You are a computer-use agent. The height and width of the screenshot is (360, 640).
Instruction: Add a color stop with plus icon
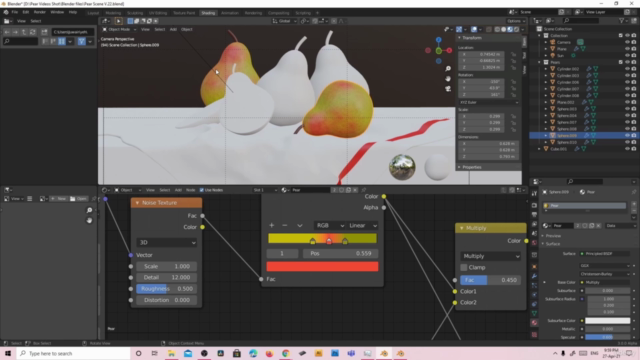271,225
